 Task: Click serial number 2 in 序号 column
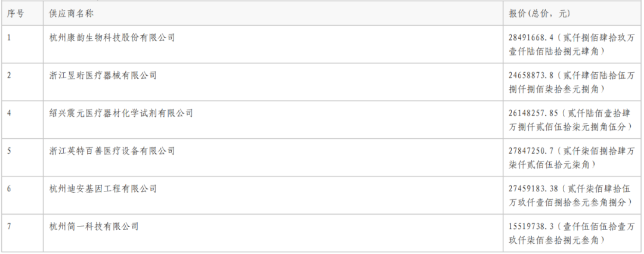[9, 75]
